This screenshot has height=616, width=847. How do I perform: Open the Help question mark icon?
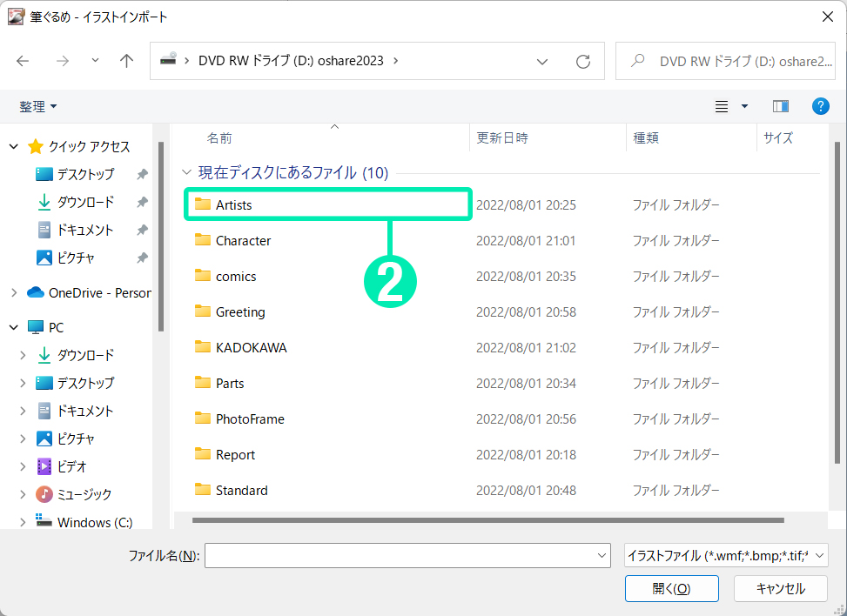[820, 106]
